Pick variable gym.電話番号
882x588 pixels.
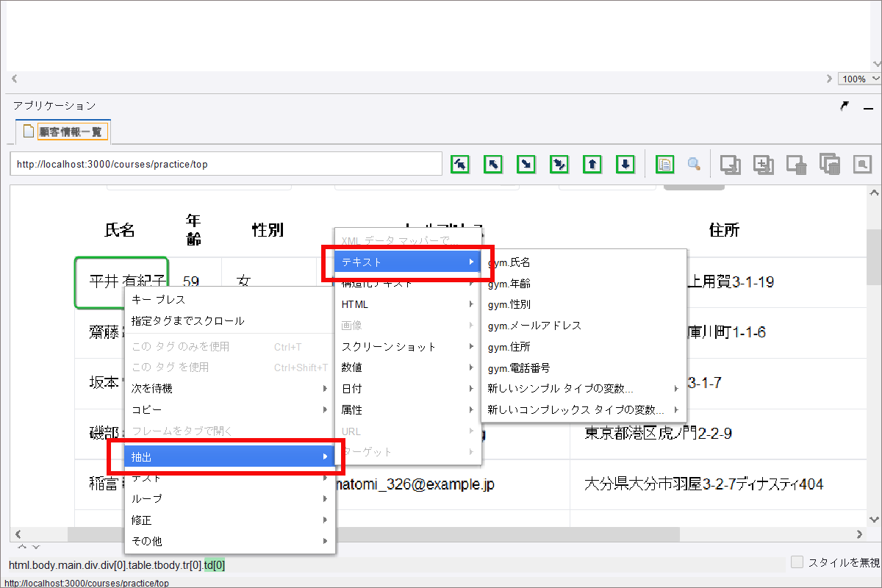[584, 368]
